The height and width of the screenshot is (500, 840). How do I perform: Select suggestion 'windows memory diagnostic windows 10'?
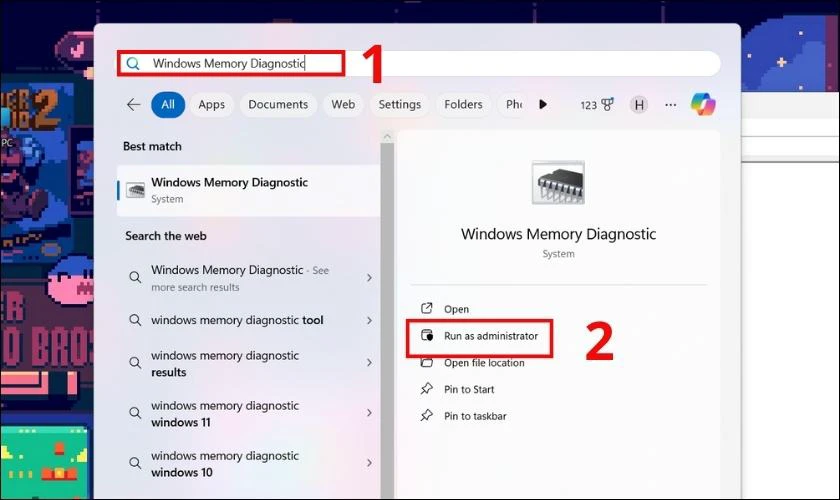pos(249,464)
